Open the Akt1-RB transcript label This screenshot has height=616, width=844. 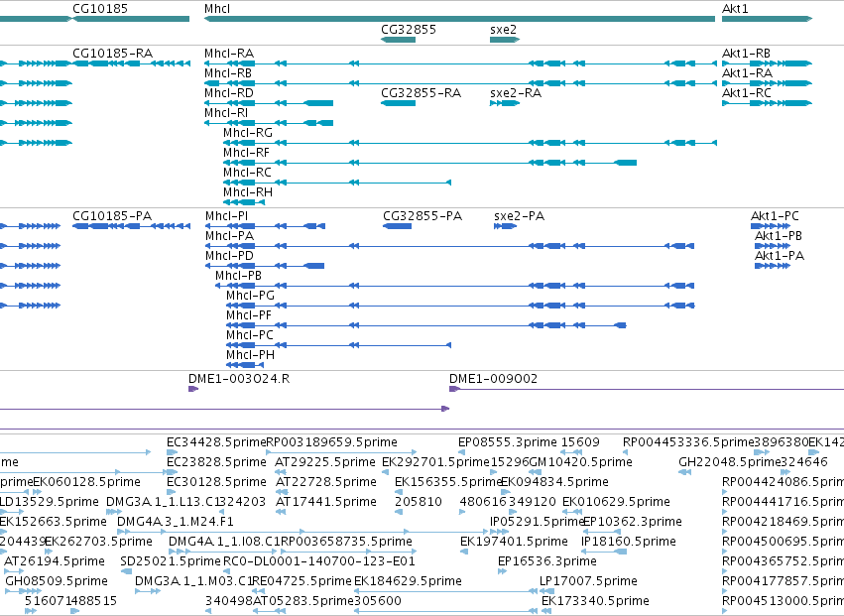click(x=746, y=54)
